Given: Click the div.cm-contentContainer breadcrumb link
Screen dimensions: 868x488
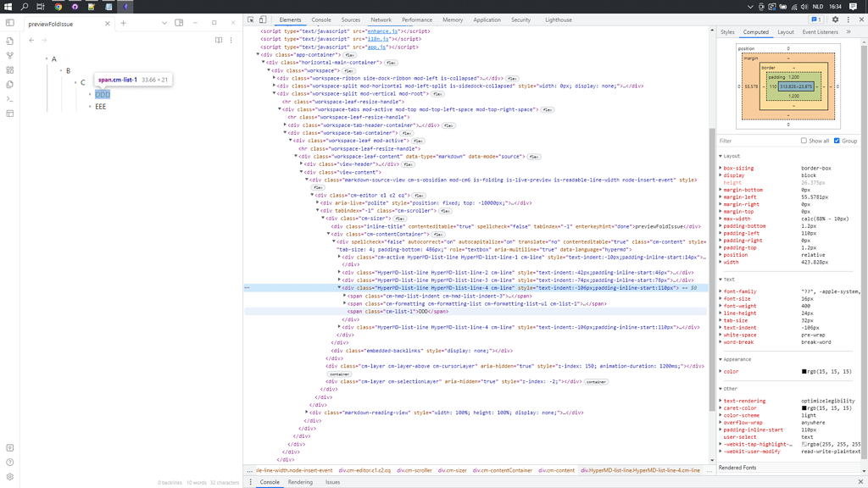Looking at the screenshot, I should 501,471.
